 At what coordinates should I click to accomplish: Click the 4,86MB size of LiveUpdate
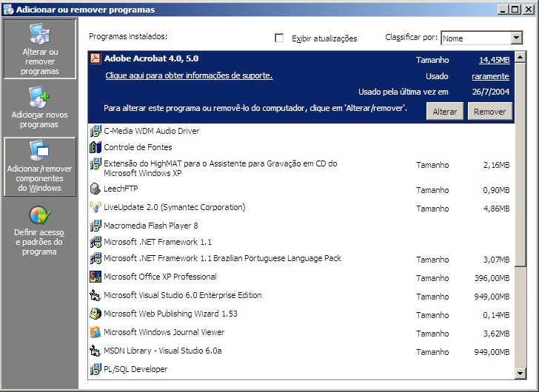(x=496, y=209)
